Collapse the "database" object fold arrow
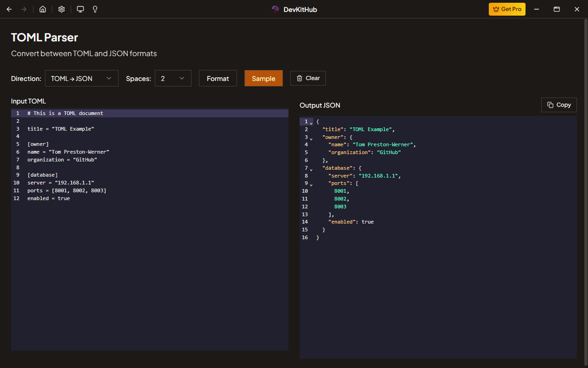 click(x=311, y=169)
